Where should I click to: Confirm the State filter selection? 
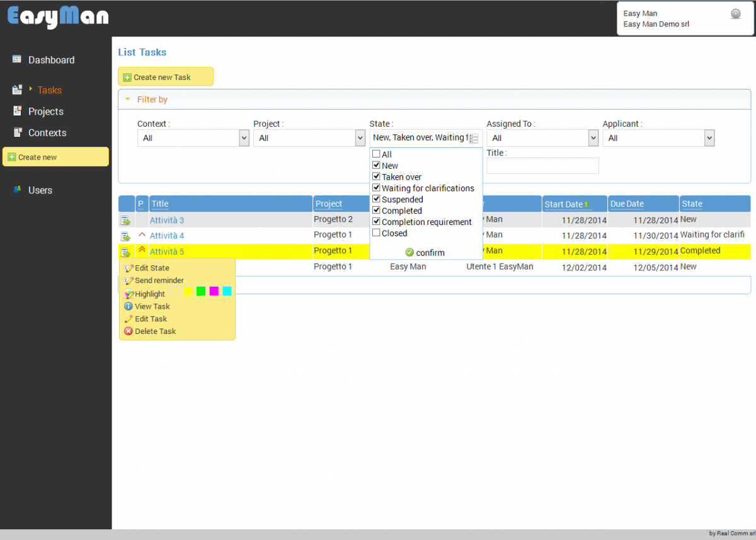click(425, 253)
